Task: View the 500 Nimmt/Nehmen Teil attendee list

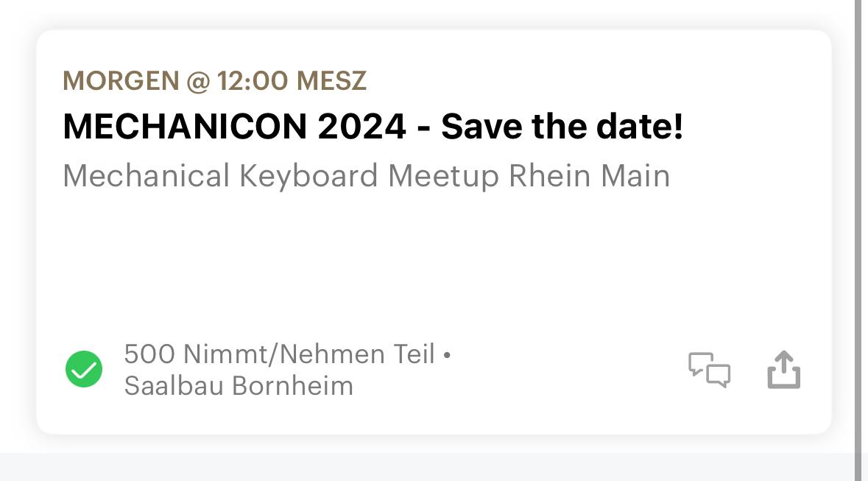Action: (280, 354)
